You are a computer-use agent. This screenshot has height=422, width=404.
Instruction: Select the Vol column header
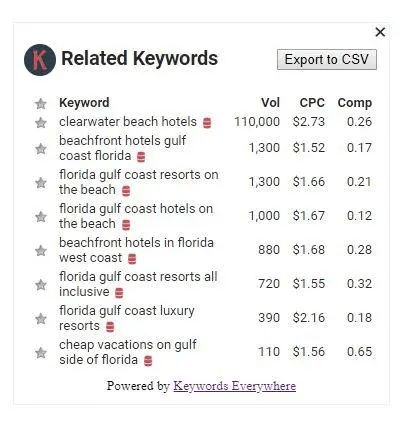click(270, 103)
